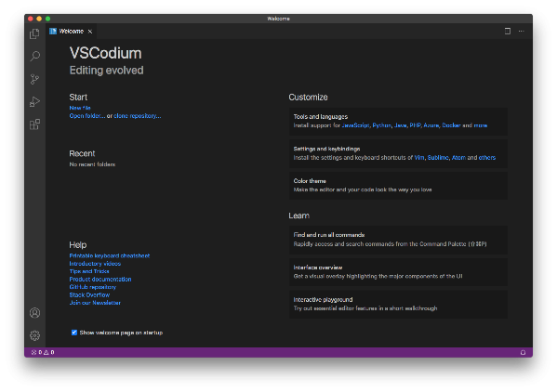Screen dimensions: 557x392
Task: Open Stack Overflow link
Action: (89, 294)
